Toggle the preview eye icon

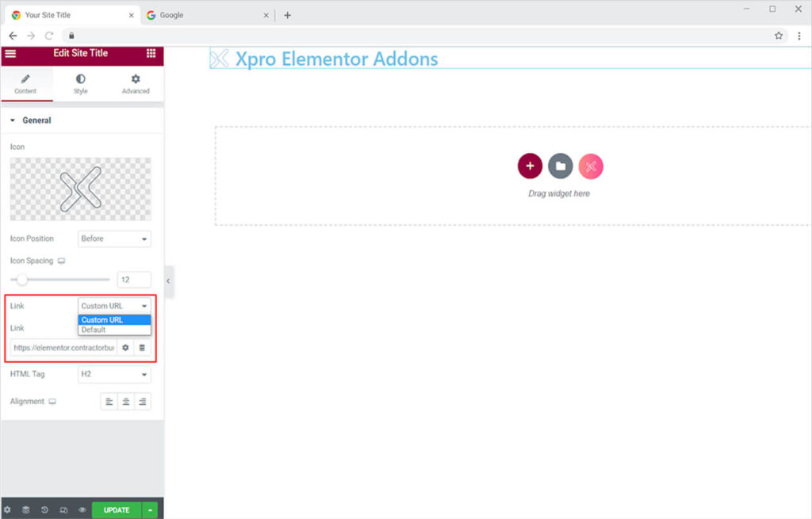pyautogui.click(x=82, y=510)
